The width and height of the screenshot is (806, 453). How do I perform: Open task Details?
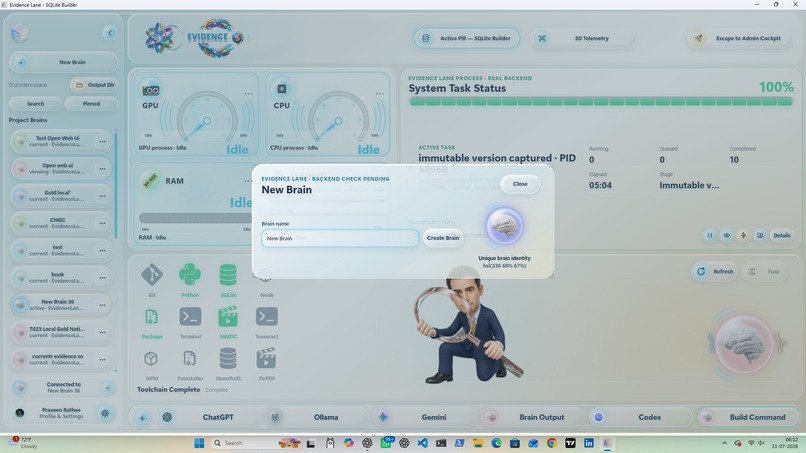pyautogui.click(x=782, y=235)
